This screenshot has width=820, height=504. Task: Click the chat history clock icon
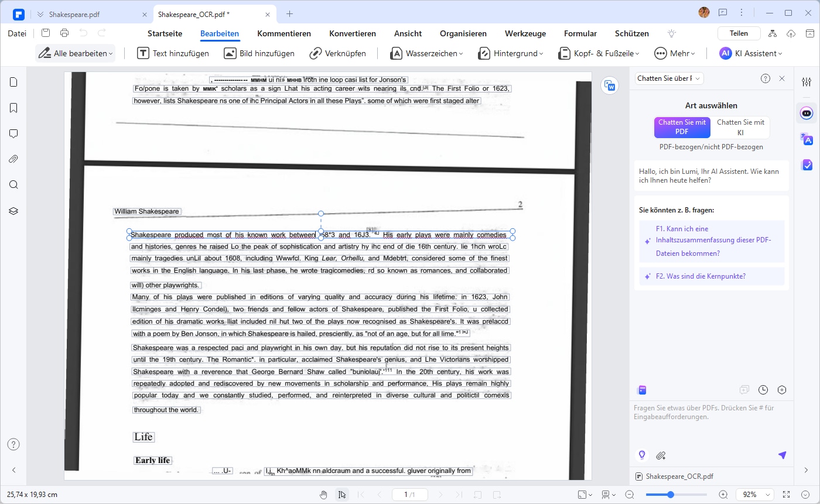(x=763, y=390)
